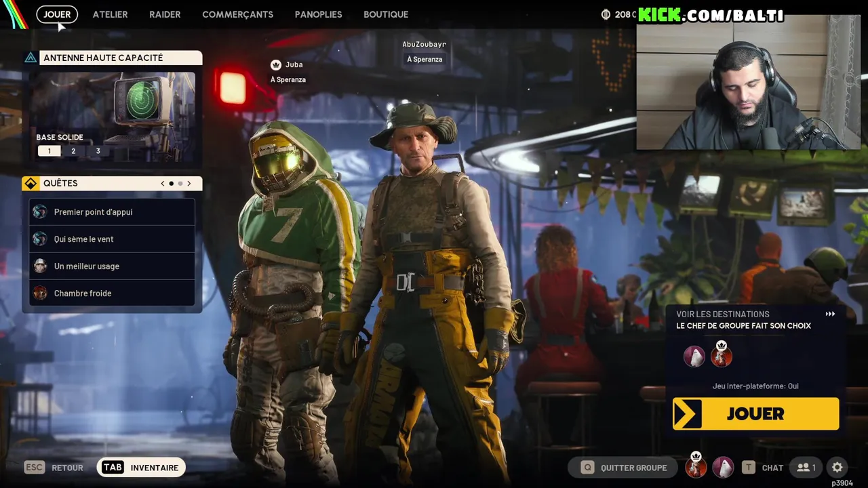Go to the next quests page arrow

[x=189, y=184]
